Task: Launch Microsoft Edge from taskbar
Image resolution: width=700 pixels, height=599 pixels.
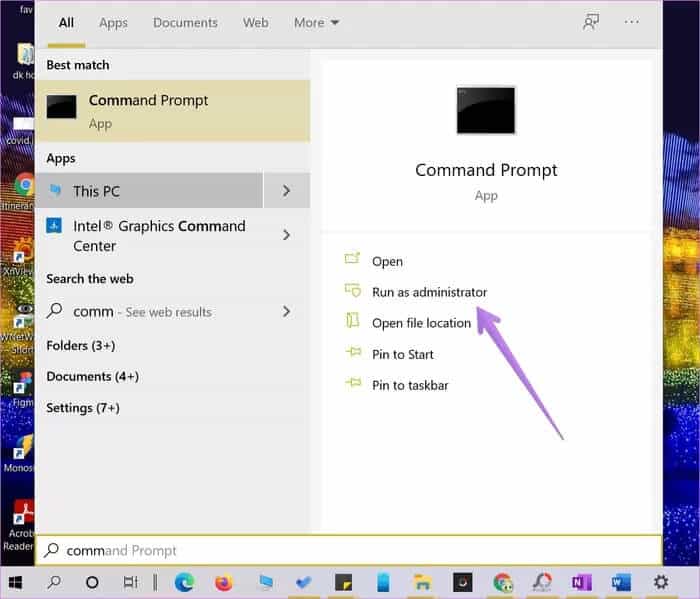Action: (184, 582)
